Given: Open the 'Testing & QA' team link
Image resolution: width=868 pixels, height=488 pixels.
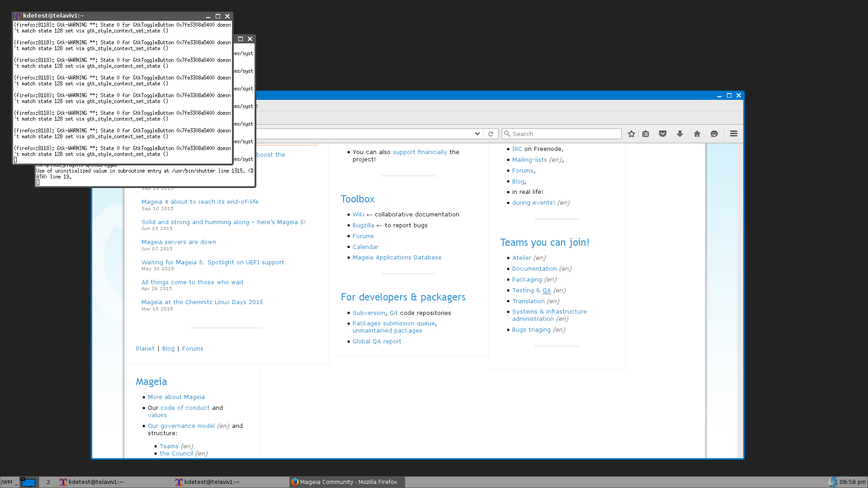Looking at the screenshot, I should [x=531, y=290].
